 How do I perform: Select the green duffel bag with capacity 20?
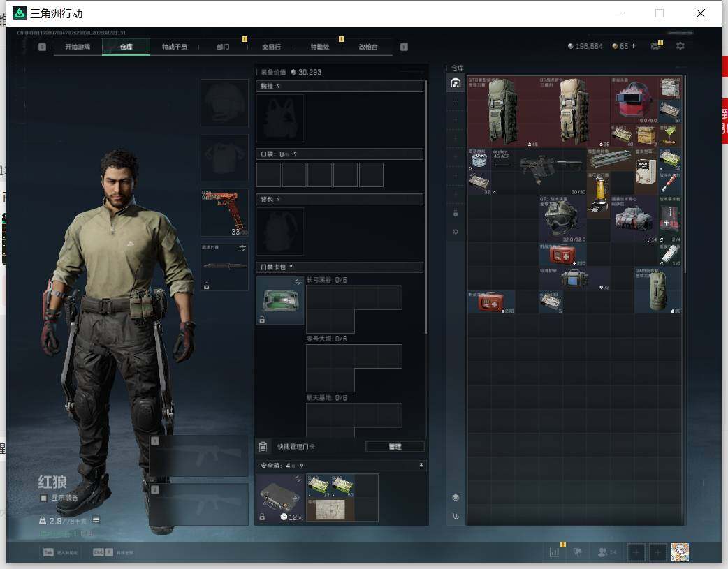658,290
